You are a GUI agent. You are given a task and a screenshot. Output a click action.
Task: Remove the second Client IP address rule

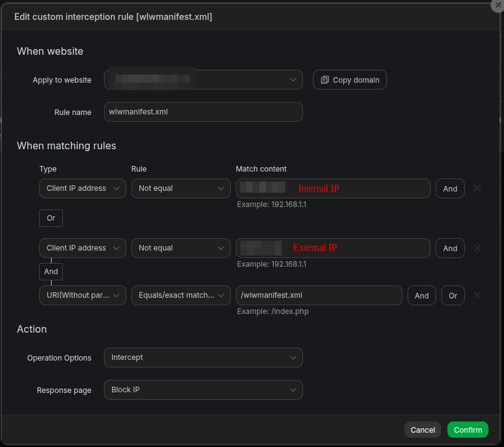coord(477,248)
